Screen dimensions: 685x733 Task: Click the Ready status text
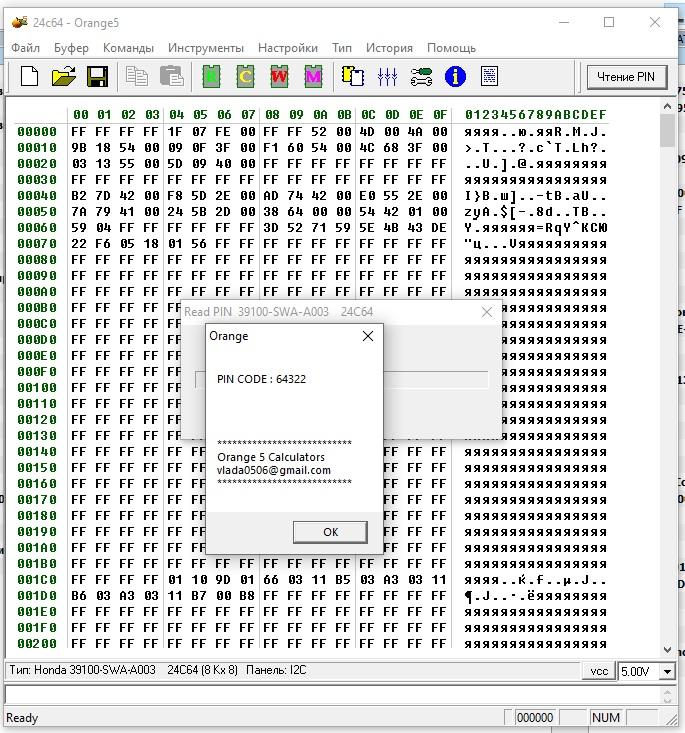tap(22, 718)
